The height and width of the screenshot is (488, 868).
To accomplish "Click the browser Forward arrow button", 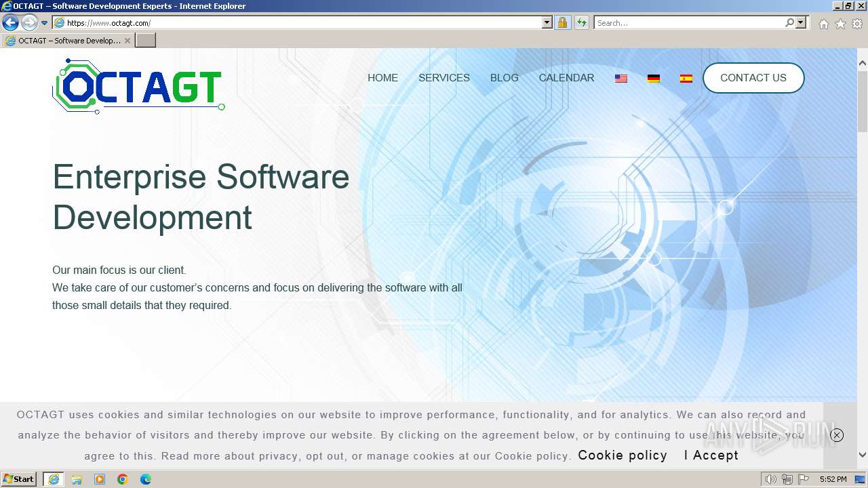I will [29, 22].
